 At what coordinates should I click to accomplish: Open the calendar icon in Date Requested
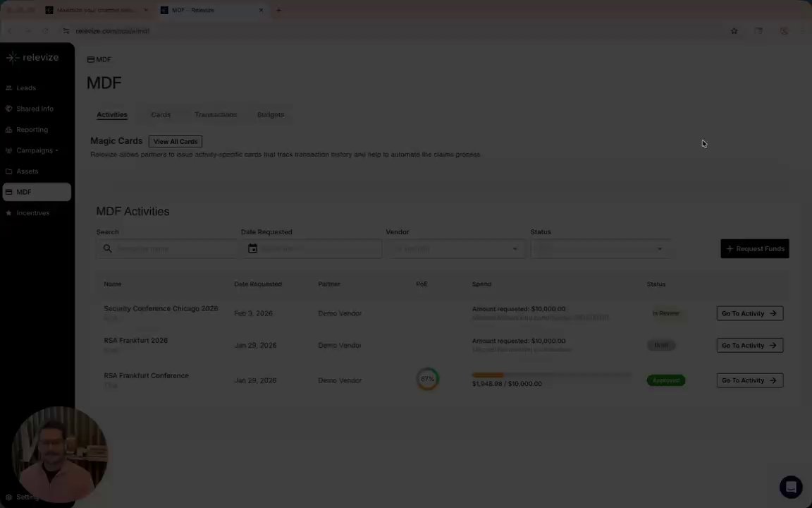coord(253,249)
